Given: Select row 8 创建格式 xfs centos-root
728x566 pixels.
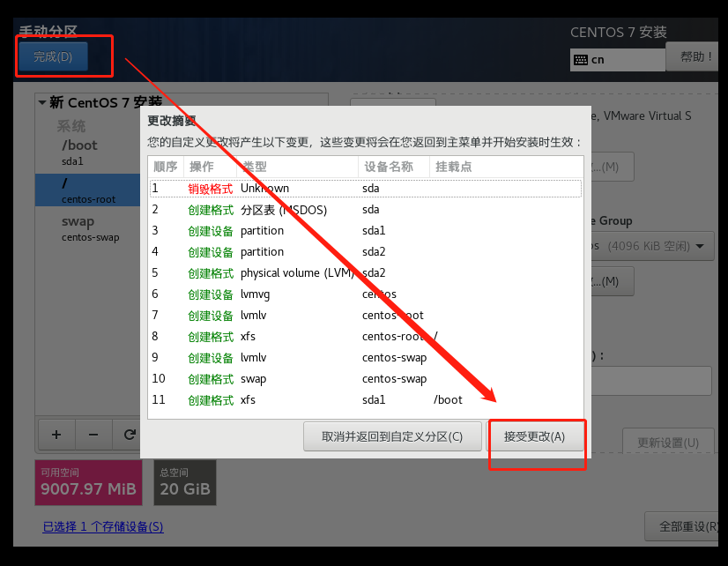Looking at the screenshot, I should pos(366,336).
